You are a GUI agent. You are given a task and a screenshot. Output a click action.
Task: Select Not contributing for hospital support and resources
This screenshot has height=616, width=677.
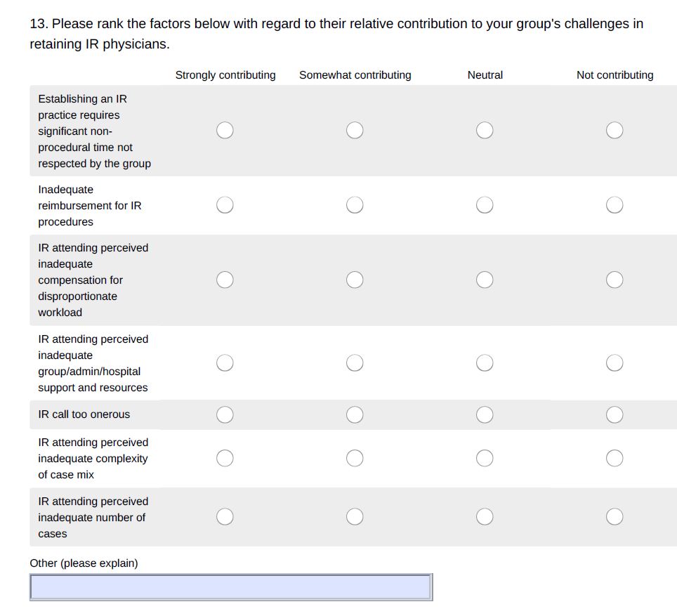tap(614, 363)
